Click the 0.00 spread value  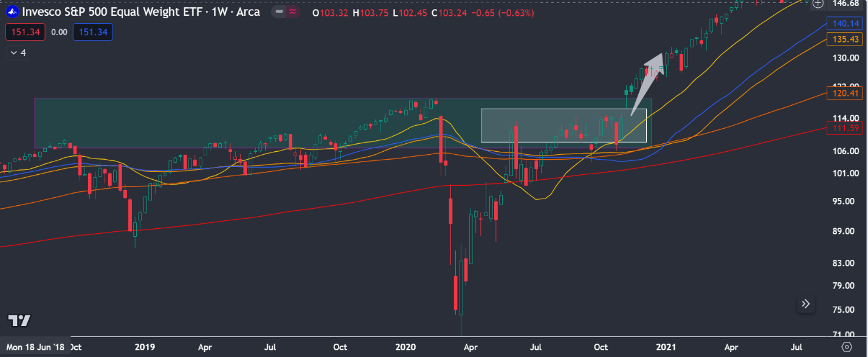(x=59, y=32)
